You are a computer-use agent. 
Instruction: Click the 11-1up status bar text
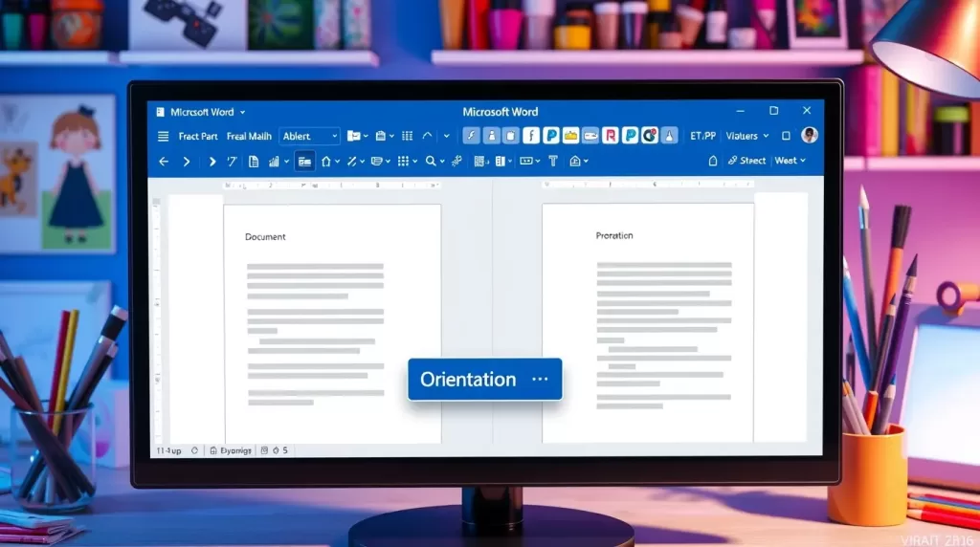(x=168, y=450)
